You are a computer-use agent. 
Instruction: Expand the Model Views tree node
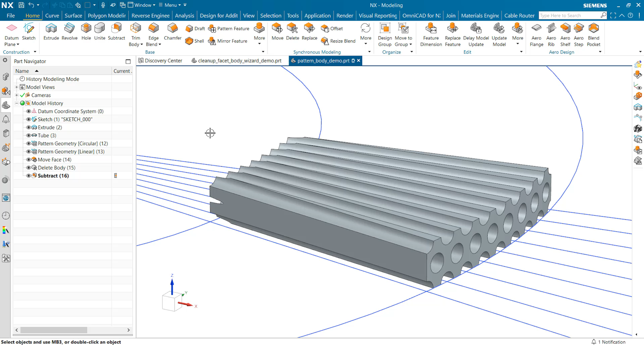[x=17, y=87]
